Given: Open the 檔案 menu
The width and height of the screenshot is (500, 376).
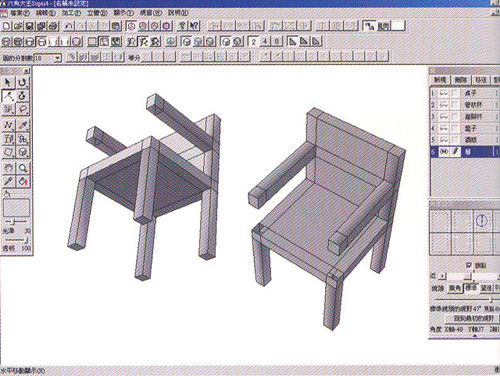Looking at the screenshot, I should pyautogui.click(x=20, y=13).
